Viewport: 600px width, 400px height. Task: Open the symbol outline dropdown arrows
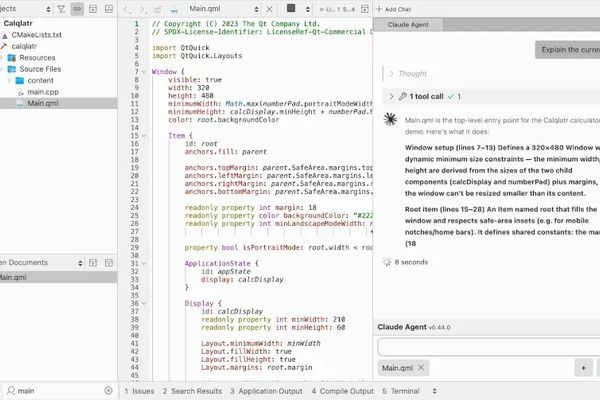point(308,9)
